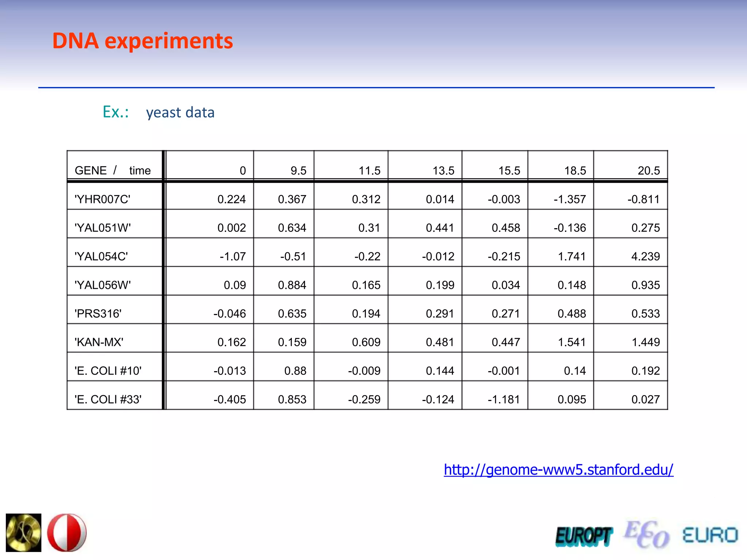Image resolution: width=747 pixels, height=560 pixels.
Task: Click the value -1.181 in the E. COLI #33 row
Action: [504, 399]
